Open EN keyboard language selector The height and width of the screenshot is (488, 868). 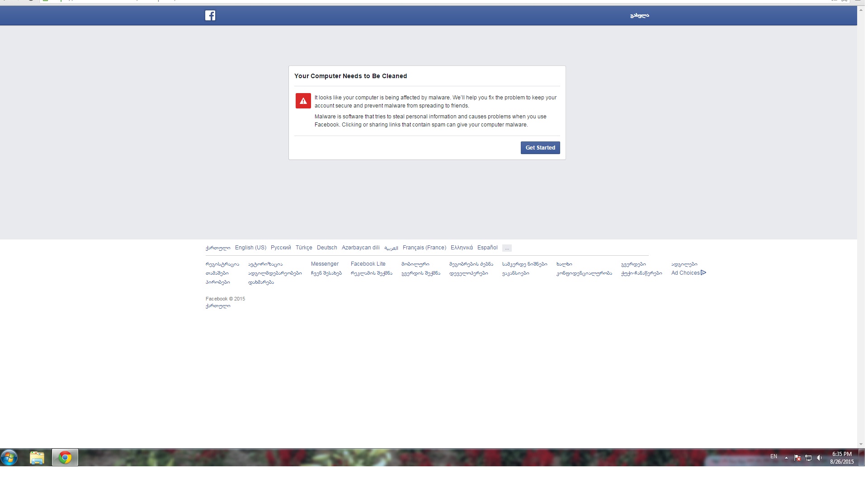(774, 456)
